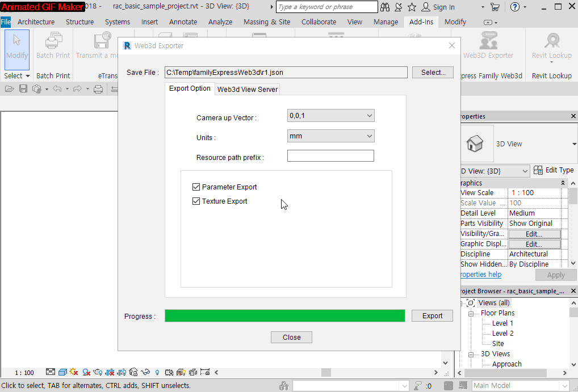Click the Reveal Hidden Elements lightbulb icon
Image resolution: width=578 pixels, height=392 pixels.
(x=157, y=373)
